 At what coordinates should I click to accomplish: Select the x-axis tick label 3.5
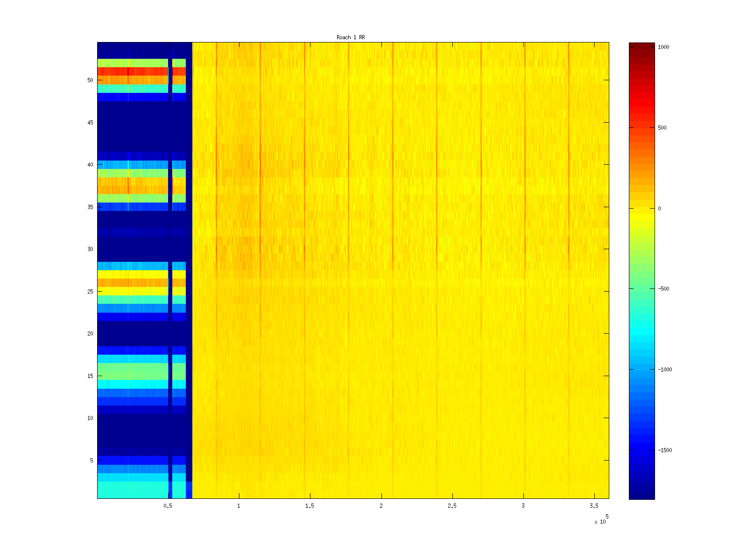[594, 506]
